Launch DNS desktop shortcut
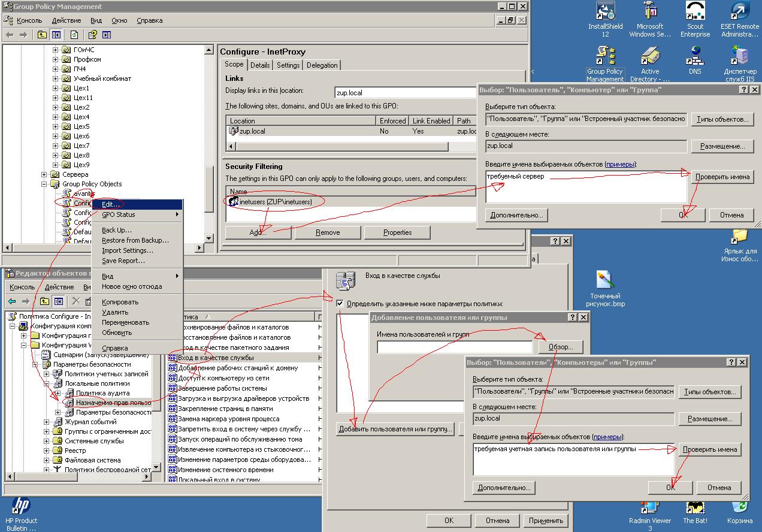The width and height of the screenshot is (762, 532). [x=695, y=61]
